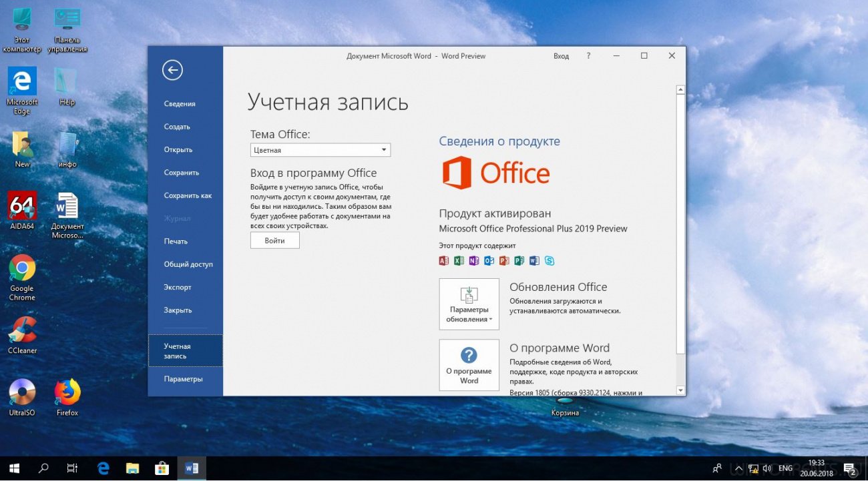Click the scrollbar up arrow
The image size is (868, 481).
[680, 89]
